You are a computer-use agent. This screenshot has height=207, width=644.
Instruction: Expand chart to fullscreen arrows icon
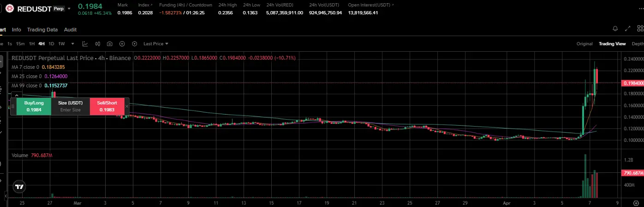627,29
